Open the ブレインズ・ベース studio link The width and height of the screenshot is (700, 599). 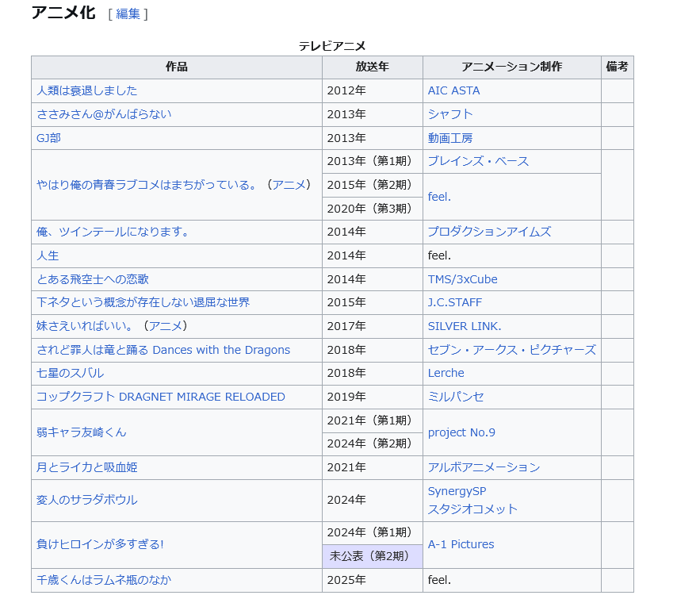pos(478,161)
